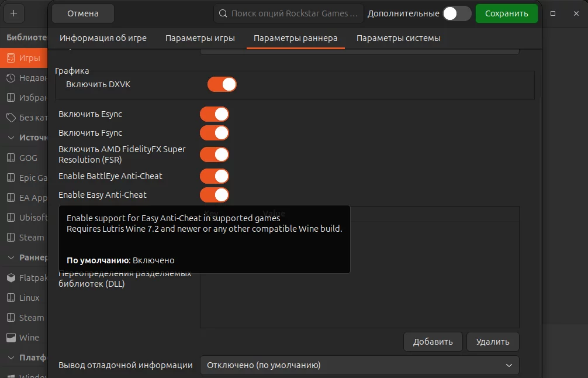Open Параметры игры tab
Viewport: 588px width, 378px height.
pos(200,38)
